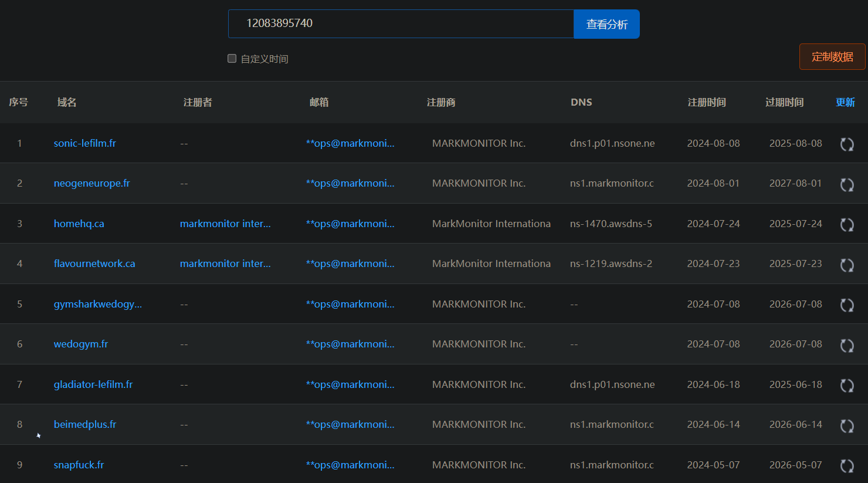Refresh the flavournetwork.ca row

[847, 265]
